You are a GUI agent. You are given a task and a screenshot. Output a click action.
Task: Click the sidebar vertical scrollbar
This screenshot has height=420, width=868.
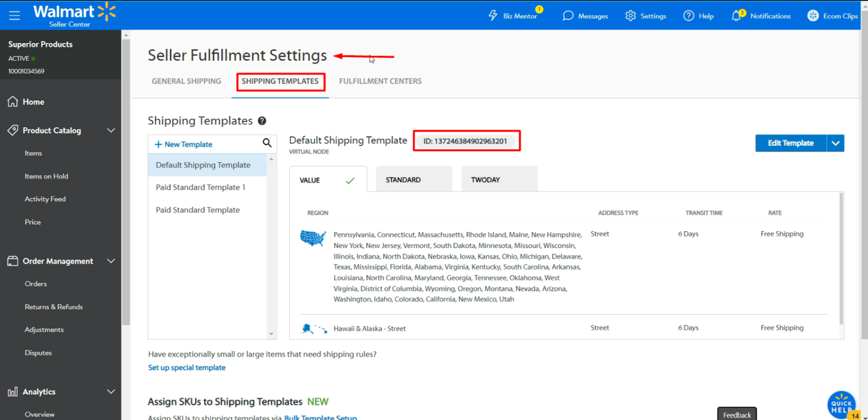pyautogui.click(x=126, y=182)
